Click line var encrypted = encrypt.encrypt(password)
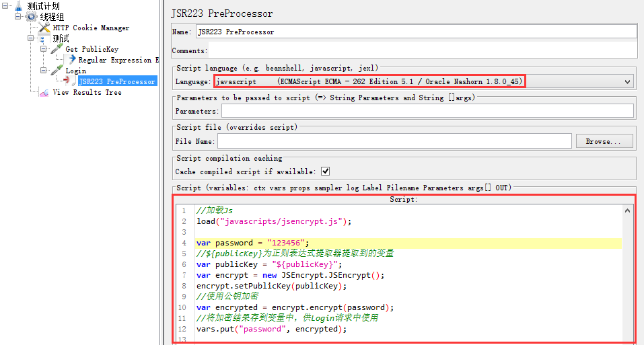Screen dimensions: 644x345 295,307
